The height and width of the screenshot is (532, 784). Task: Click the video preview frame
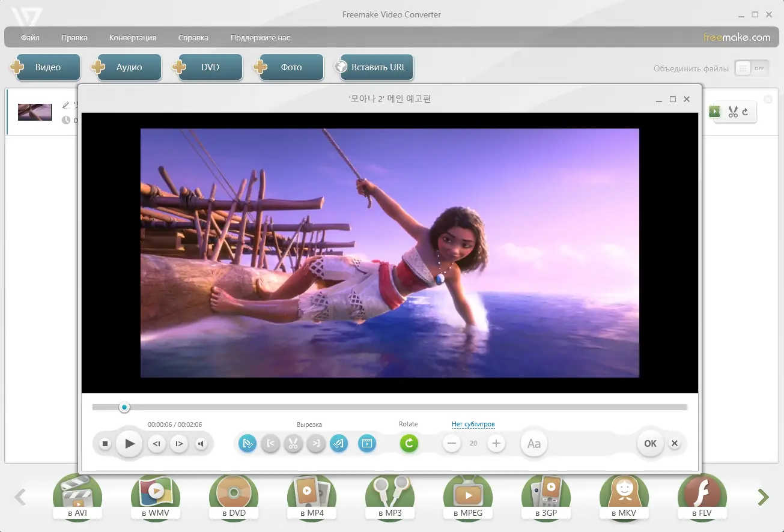(x=390, y=253)
